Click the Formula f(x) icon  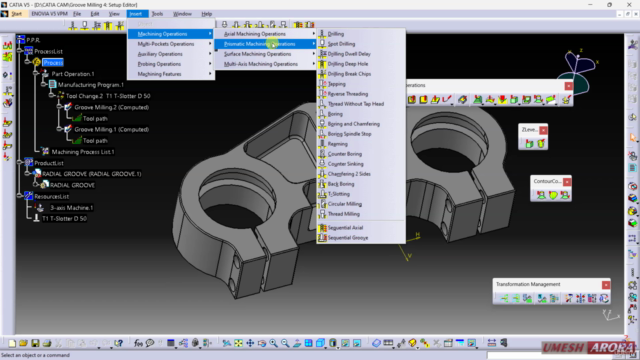[138, 343]
